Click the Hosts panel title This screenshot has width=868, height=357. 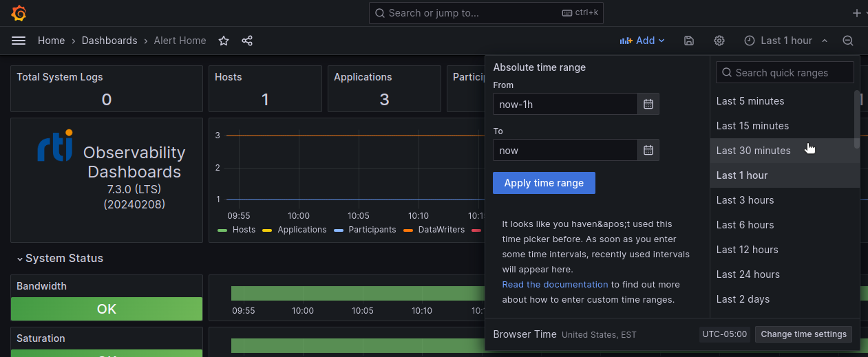pos(229,77)
